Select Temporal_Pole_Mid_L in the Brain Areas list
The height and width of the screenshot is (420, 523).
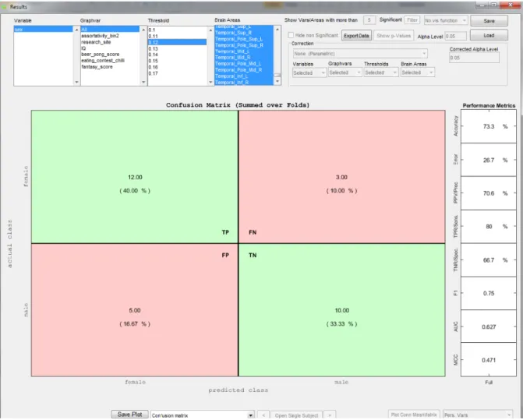[244, 64]
